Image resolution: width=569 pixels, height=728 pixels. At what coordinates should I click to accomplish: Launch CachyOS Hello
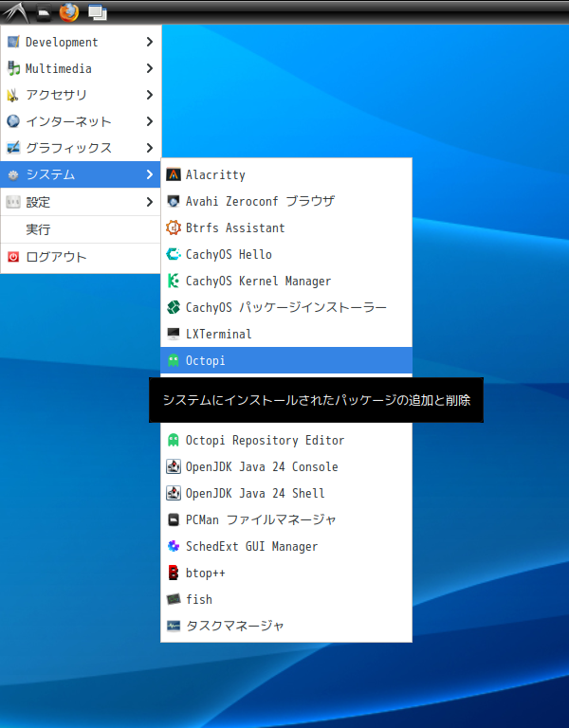pos(286,254)
